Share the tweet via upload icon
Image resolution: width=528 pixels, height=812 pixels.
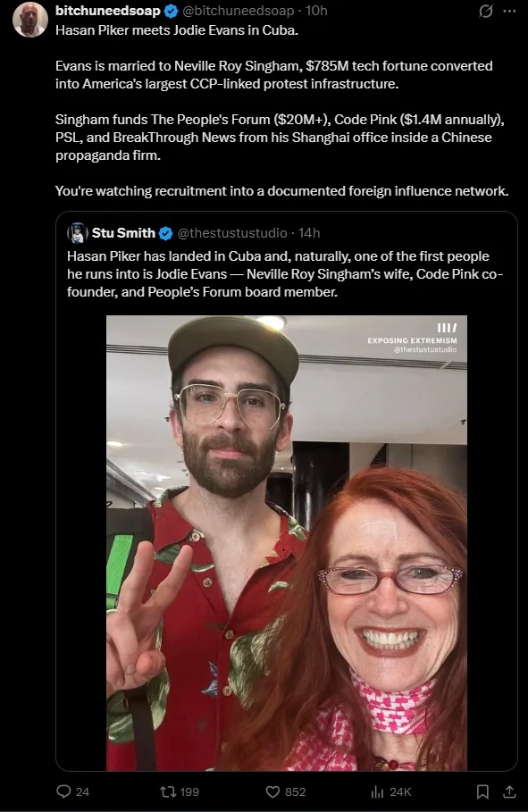(509, 791)
